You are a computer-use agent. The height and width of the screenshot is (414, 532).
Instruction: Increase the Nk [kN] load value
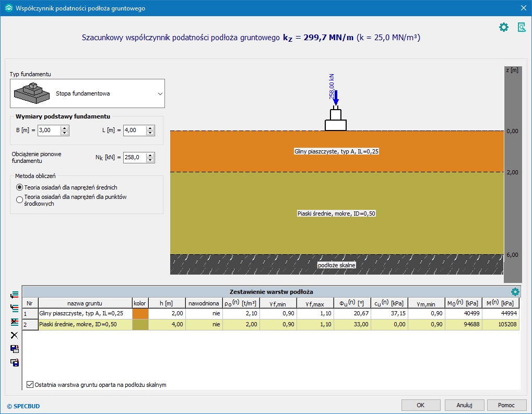150,155
